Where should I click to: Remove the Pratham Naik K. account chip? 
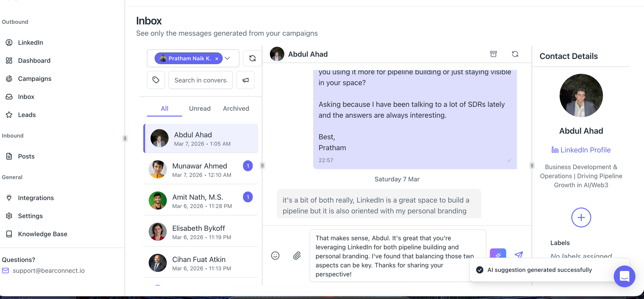pos(217,59)
